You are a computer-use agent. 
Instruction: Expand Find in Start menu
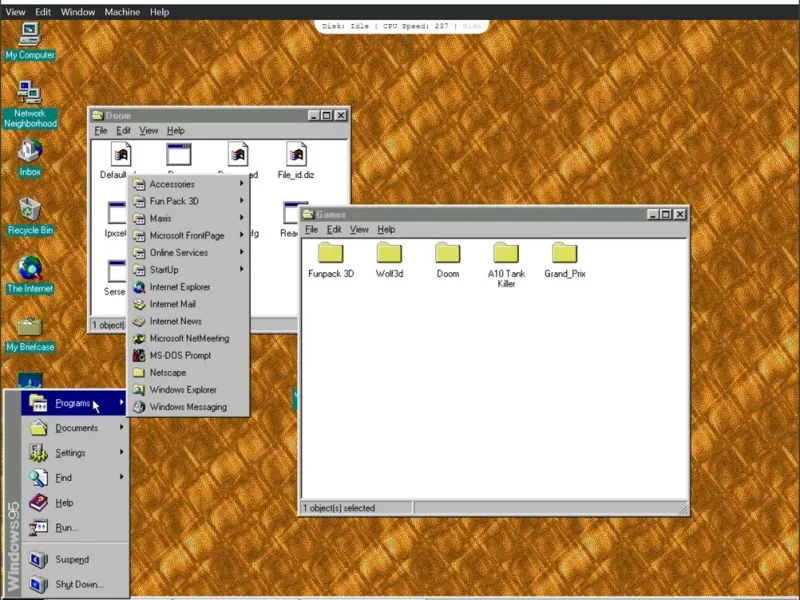(x=74, y=478)
